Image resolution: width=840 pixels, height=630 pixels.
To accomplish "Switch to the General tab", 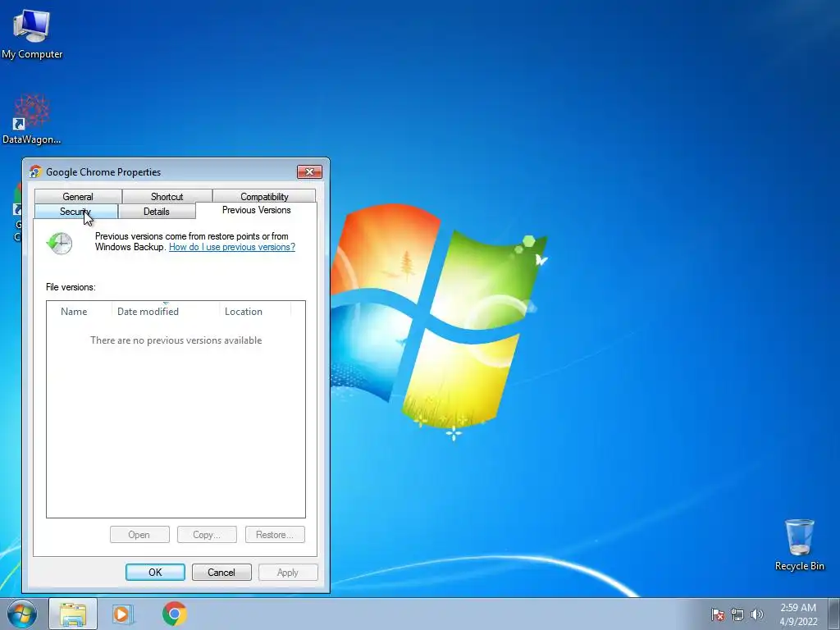I will (78, 197).
